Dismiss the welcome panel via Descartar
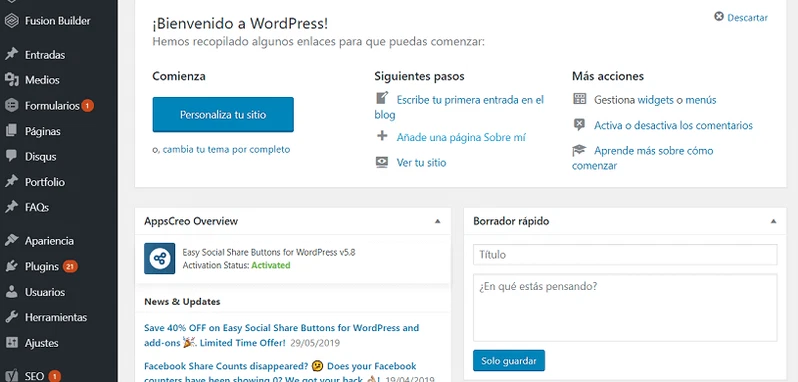The width and height of the screenshot is (798, 382). (747, 17)
